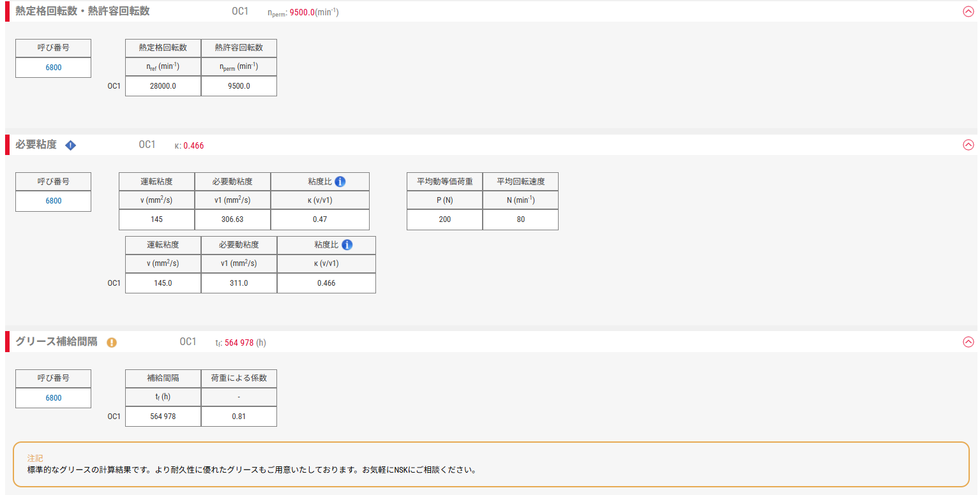Click the orange warning icon beside グリース補給間隔
The height and width of the screenshot is (495, 980).
click(112, 342)
